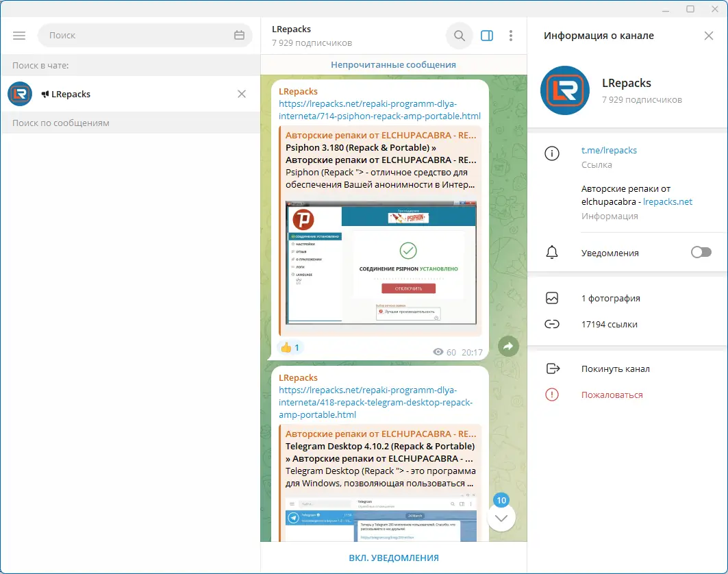Remove the LRepacks chat search filter with X
The image size is (728, 574).
[x=241, y=94]
